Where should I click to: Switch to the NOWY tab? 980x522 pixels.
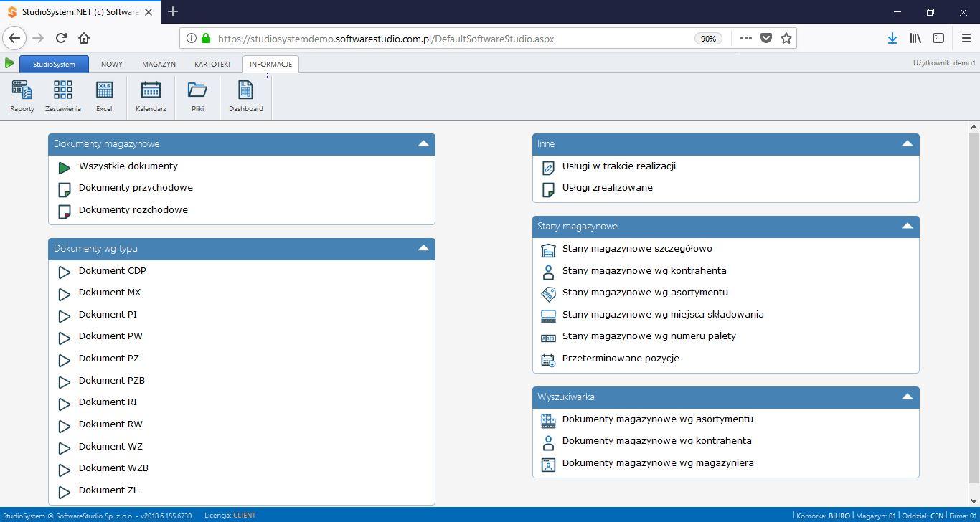click(112, 64)
